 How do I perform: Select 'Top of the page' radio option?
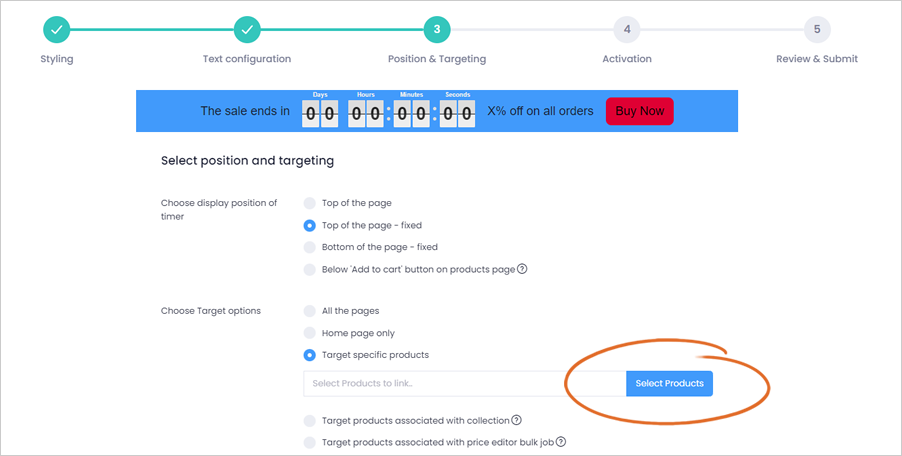[309, 203]
